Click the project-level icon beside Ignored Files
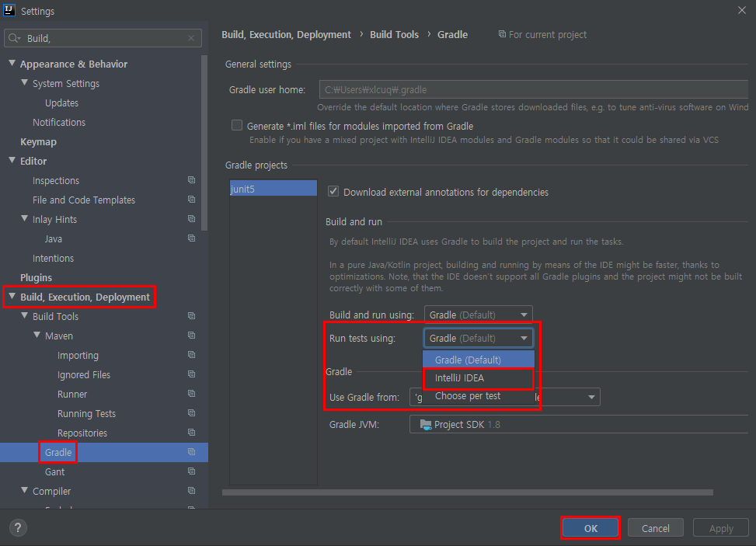The width and height of the screenshot is (756, 546). [x=191, y=374]
